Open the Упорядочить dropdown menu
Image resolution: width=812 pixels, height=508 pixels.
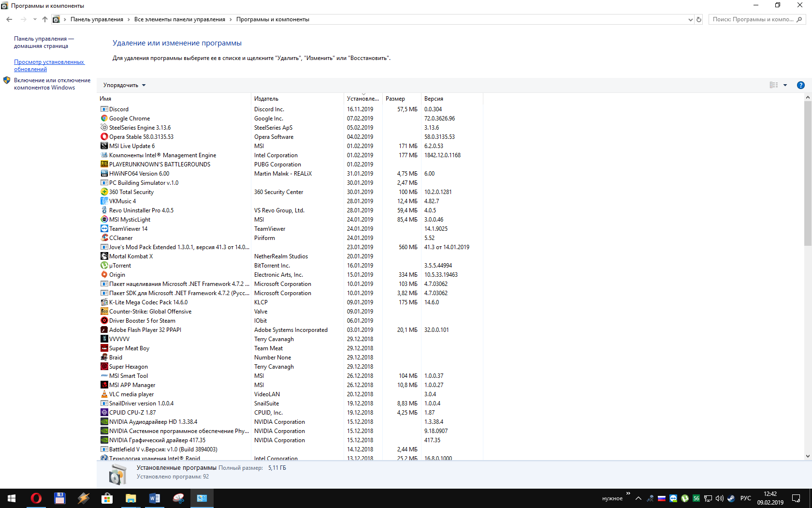point(124,85)
